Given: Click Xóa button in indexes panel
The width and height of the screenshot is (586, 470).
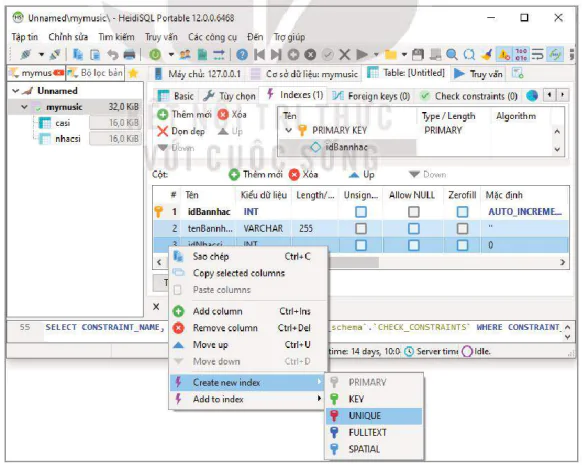Looking at the screenshot, I should point(232,114).
